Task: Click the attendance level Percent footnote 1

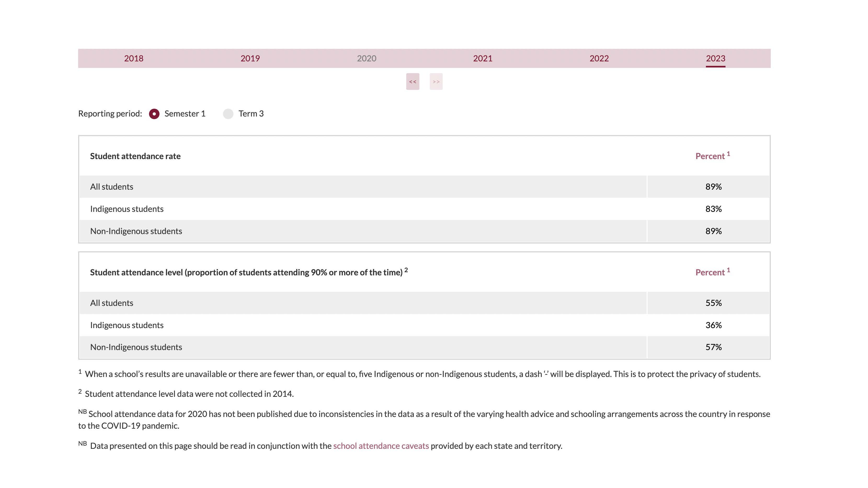Action: (728, 270)
